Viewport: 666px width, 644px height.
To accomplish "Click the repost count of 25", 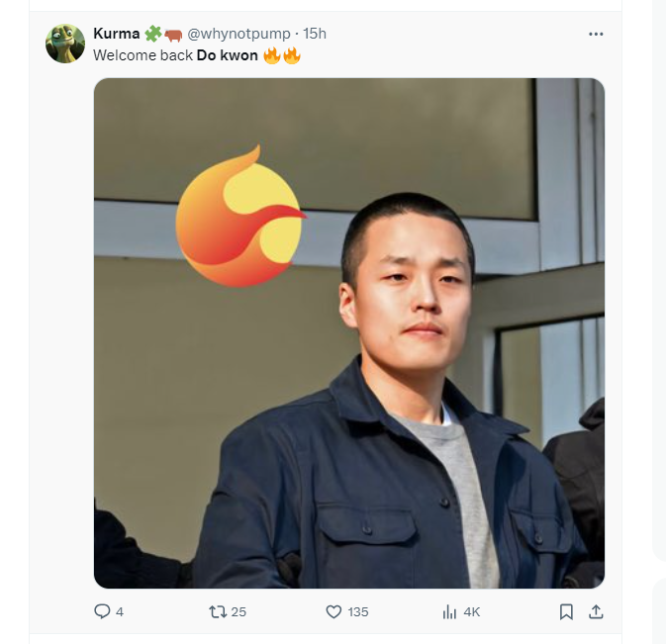I will (238, 612).
